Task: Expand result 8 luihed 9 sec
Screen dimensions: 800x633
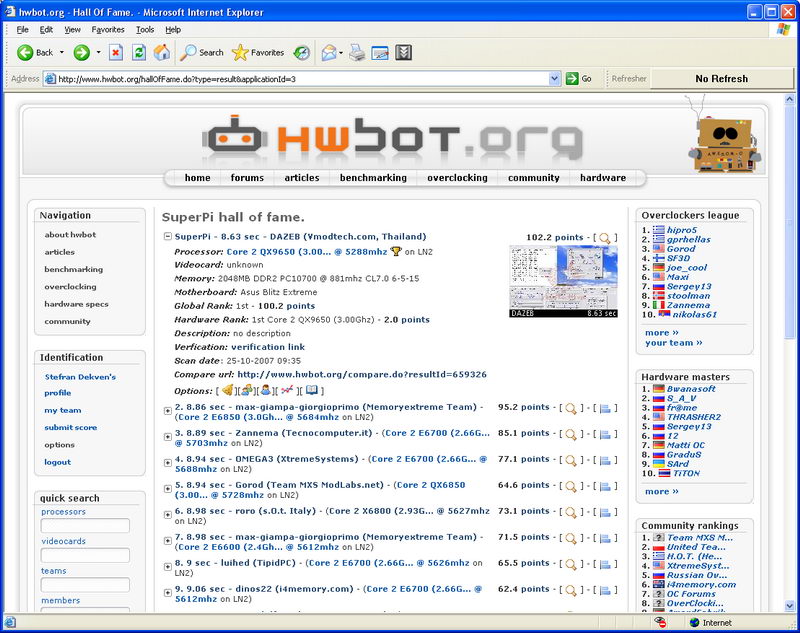Action: point(167,567)
